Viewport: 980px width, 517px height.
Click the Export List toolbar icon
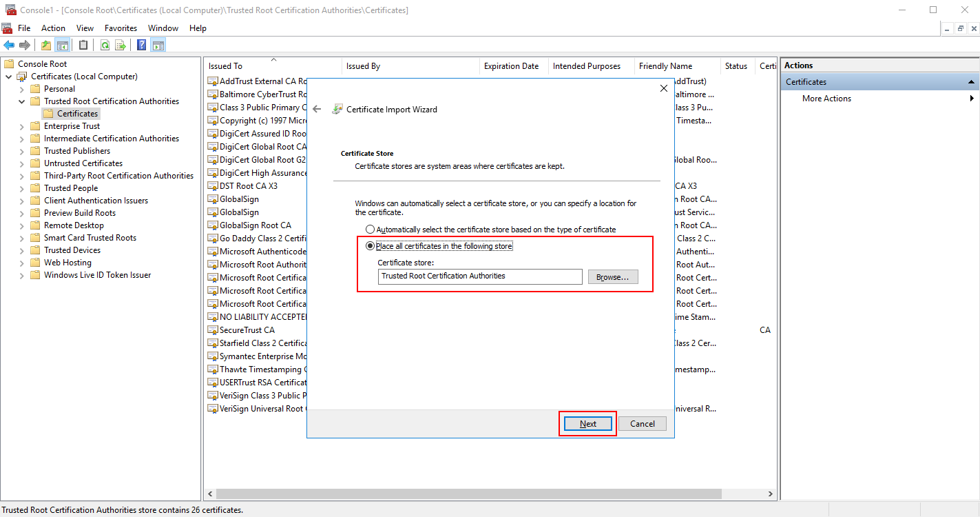pyautogui.click(x=120, y=45)
